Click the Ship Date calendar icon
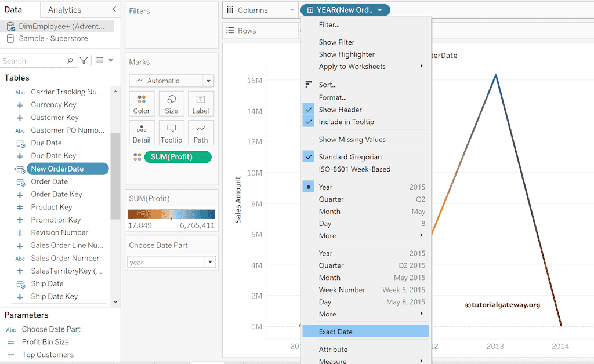 (20, 284)
